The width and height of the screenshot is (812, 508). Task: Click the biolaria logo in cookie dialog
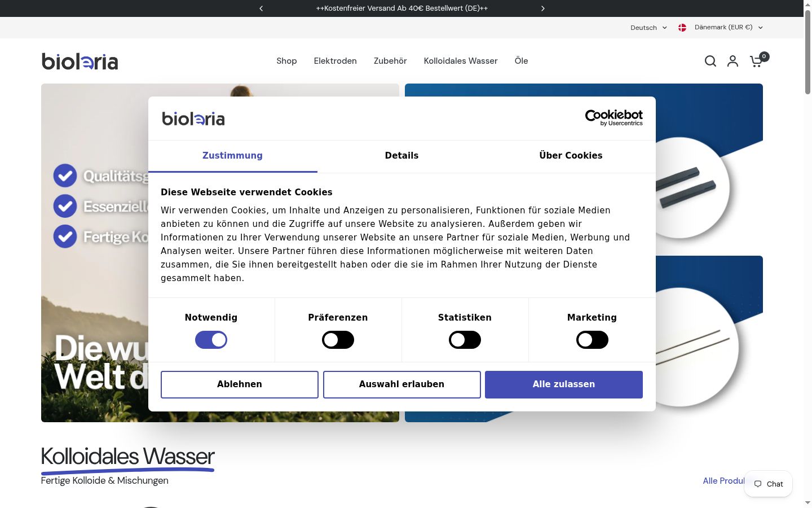[x=193, y=119]
